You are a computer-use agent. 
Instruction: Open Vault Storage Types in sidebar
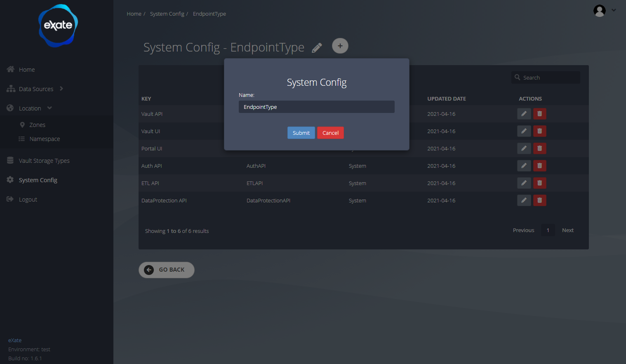click(x=44, y=161)
